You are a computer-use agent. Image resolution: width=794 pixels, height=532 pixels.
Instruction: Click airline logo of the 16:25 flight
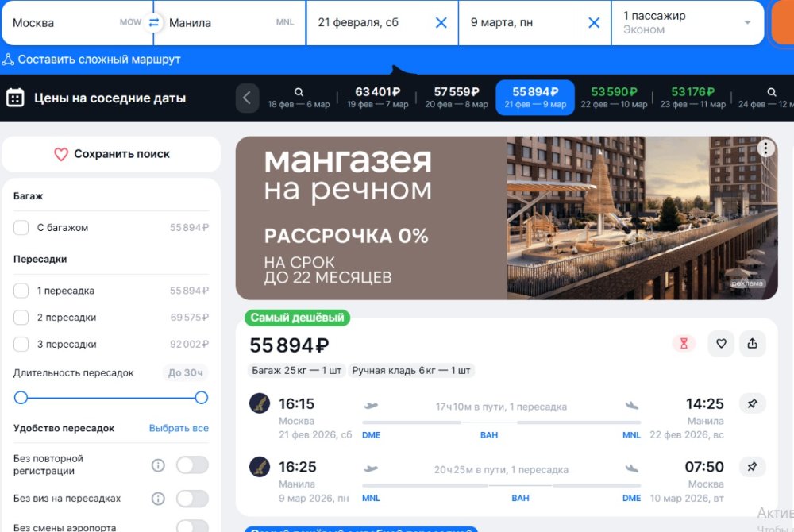coord(260,467)
